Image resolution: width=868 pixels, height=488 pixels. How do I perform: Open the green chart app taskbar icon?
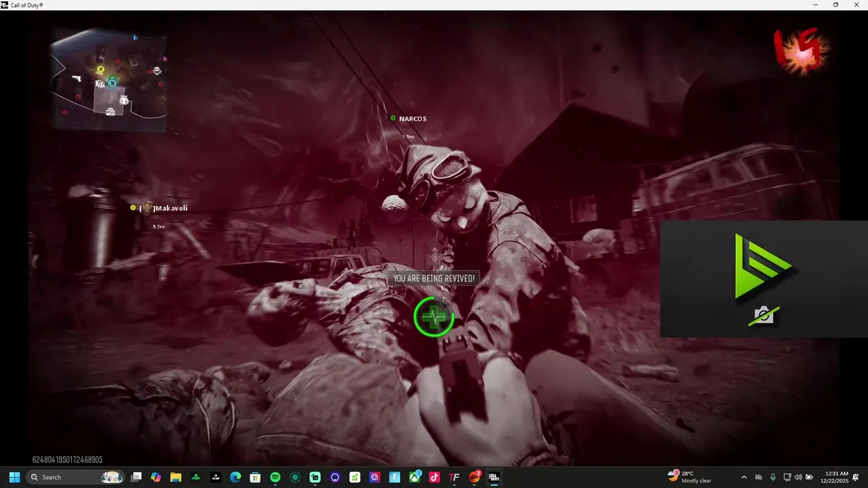click(x=355, y=477)
